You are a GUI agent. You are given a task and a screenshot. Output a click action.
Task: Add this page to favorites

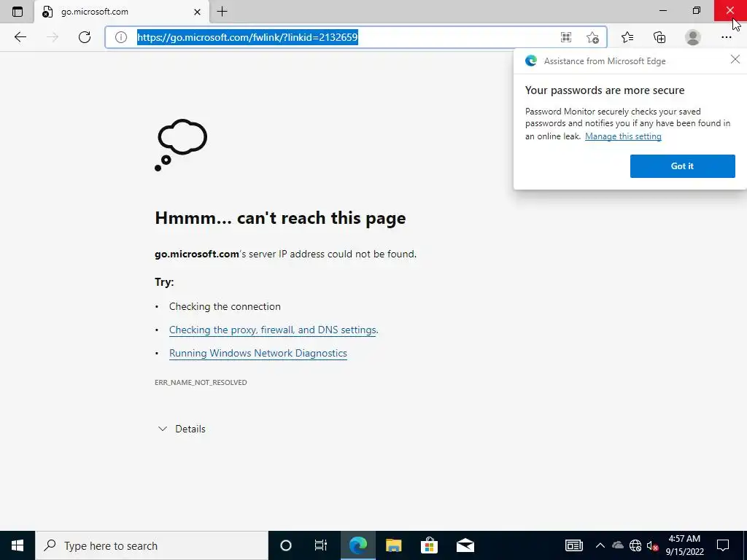(592, 37)
